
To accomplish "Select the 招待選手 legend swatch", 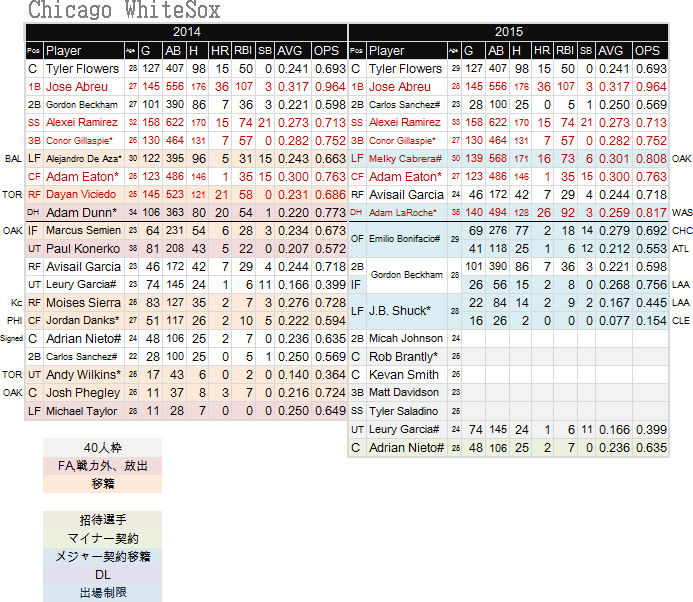I will pyautogui.click(x=102, y=520).
